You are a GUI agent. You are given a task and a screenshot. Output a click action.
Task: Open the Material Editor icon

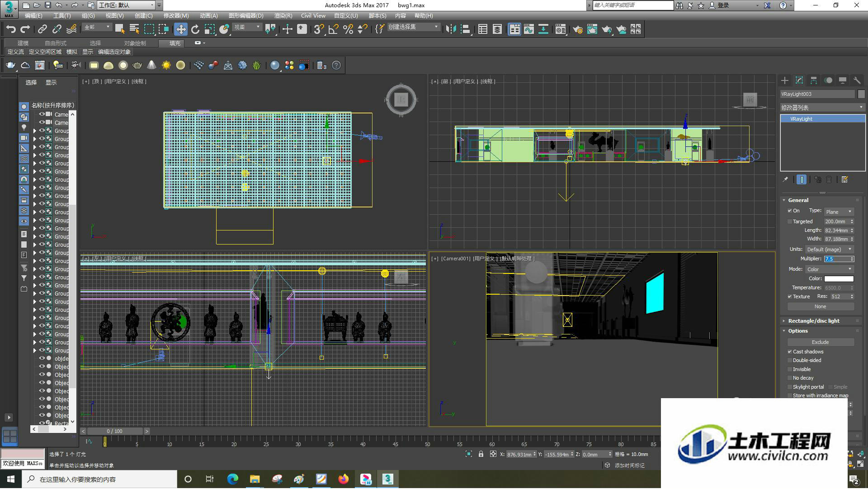click(561, 29)
